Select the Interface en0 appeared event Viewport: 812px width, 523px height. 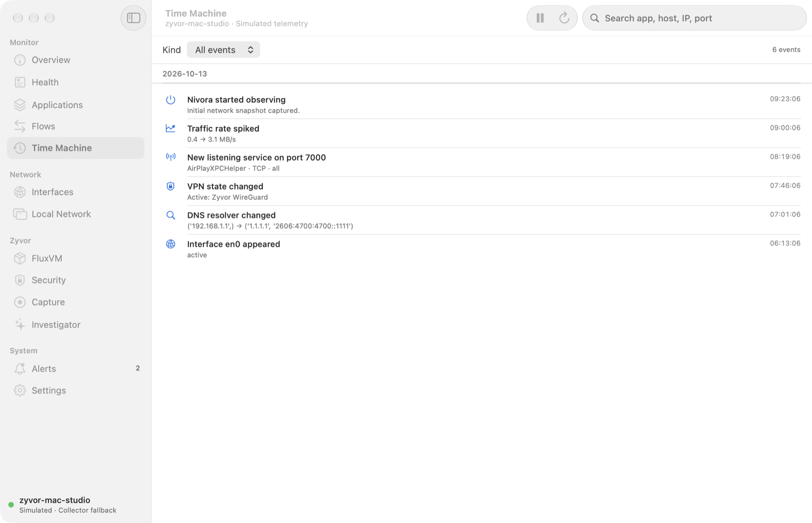[x=482, y=249]
